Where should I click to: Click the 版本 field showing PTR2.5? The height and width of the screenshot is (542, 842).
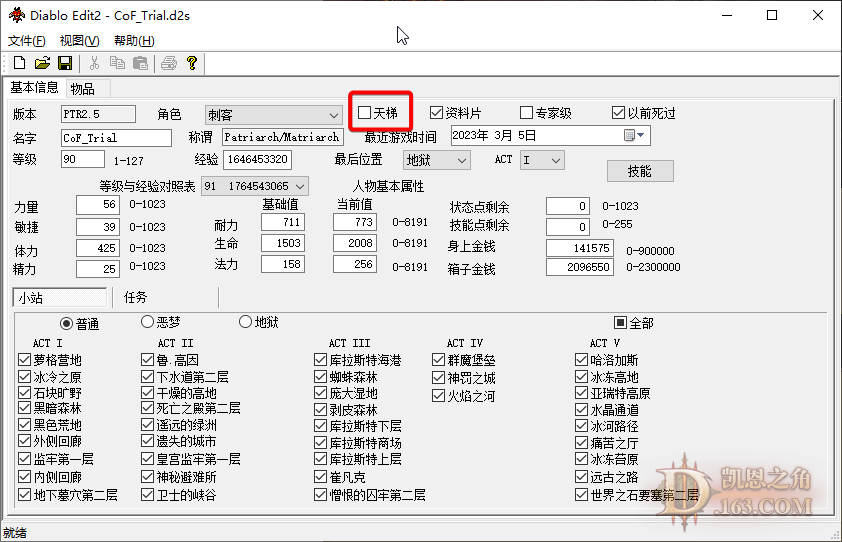98,114
